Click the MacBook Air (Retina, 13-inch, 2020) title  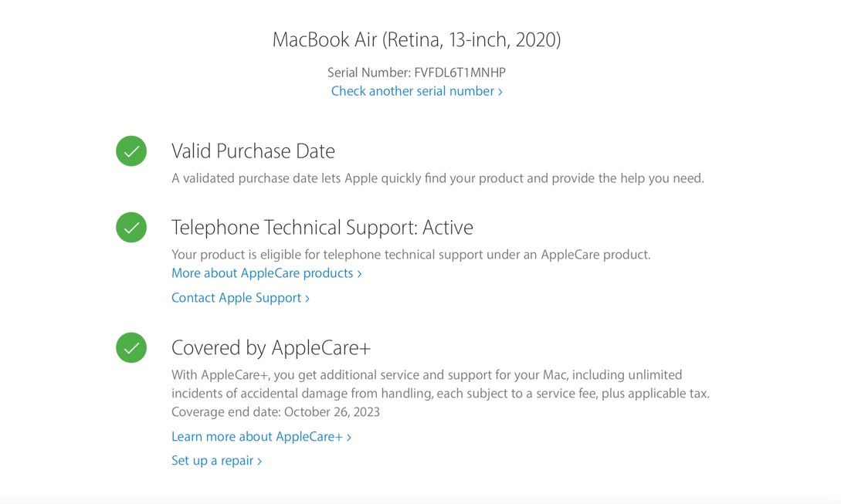pos(416,40)
